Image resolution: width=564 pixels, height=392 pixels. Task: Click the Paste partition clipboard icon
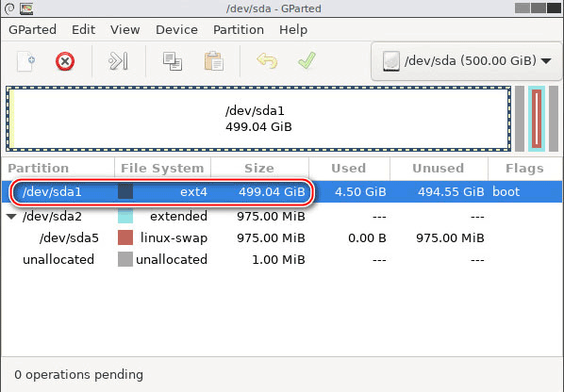click(x=214, y=61)
